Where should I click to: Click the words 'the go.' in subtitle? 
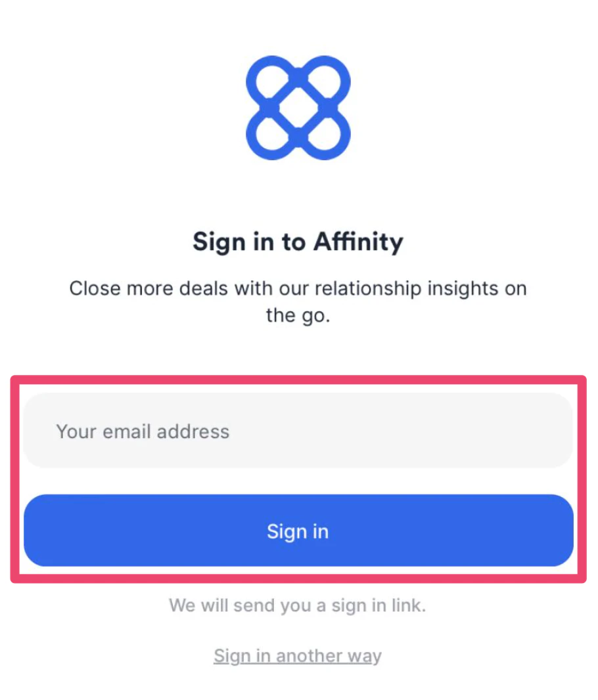[x=298, y=315]
